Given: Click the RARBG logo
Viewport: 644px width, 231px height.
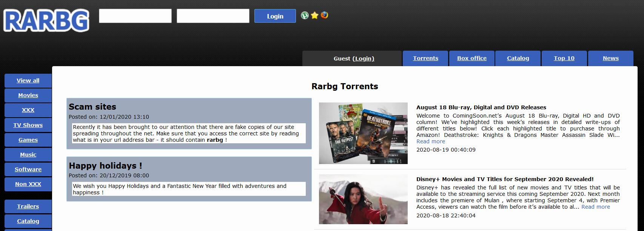Looking at the screenshot, I should (x=46, y=20).
